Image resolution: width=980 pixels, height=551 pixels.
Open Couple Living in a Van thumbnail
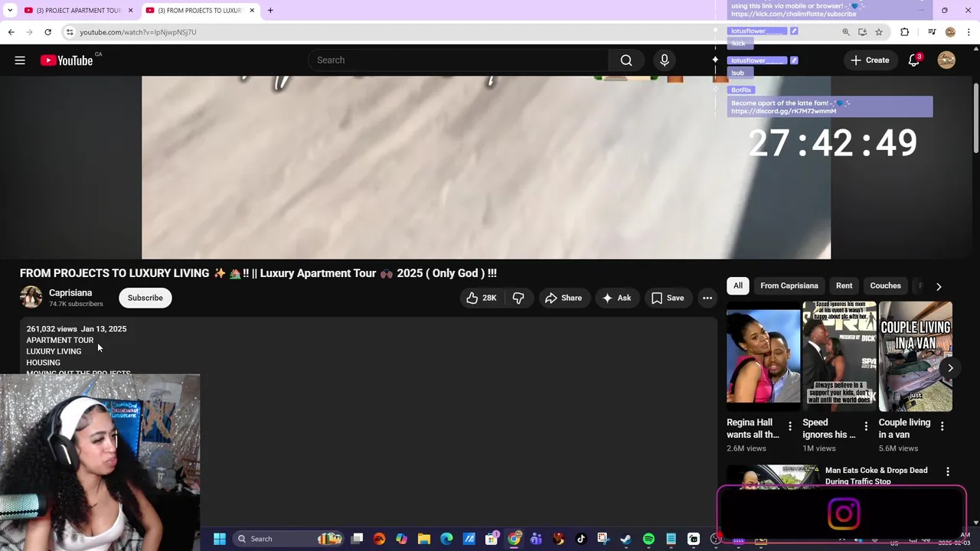click(x=916, y=357)
